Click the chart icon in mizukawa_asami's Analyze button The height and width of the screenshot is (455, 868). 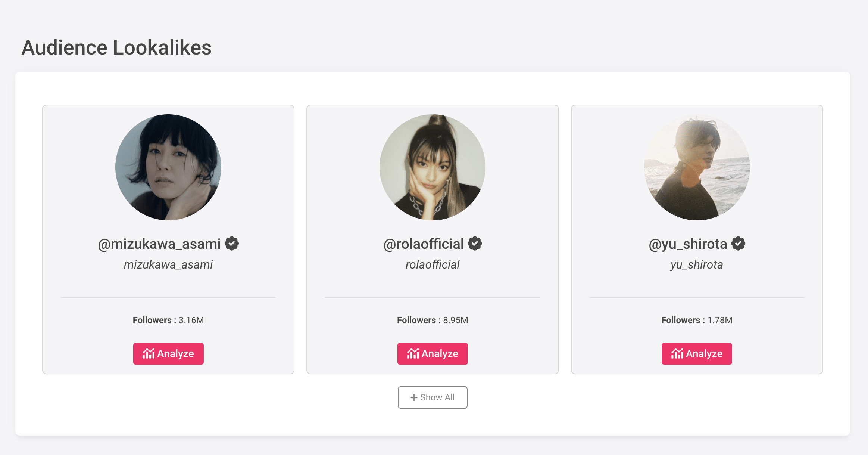click(x=149, y=353)
